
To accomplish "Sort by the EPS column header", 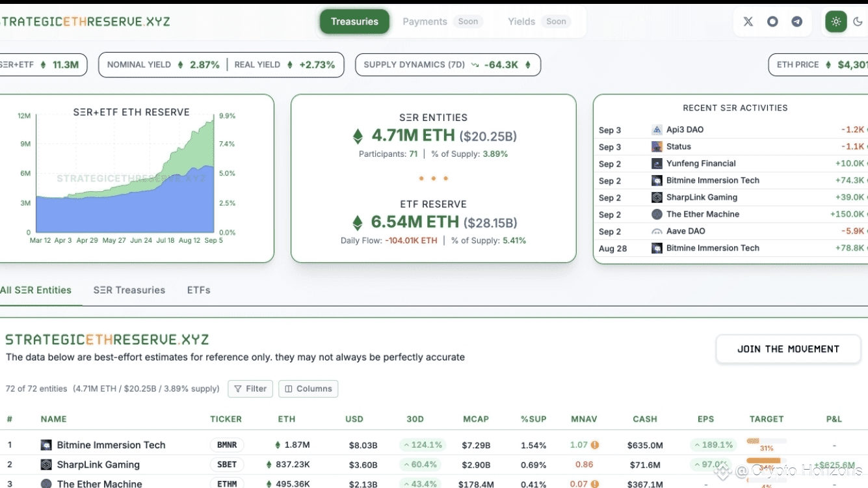I will tap(705, 419).
